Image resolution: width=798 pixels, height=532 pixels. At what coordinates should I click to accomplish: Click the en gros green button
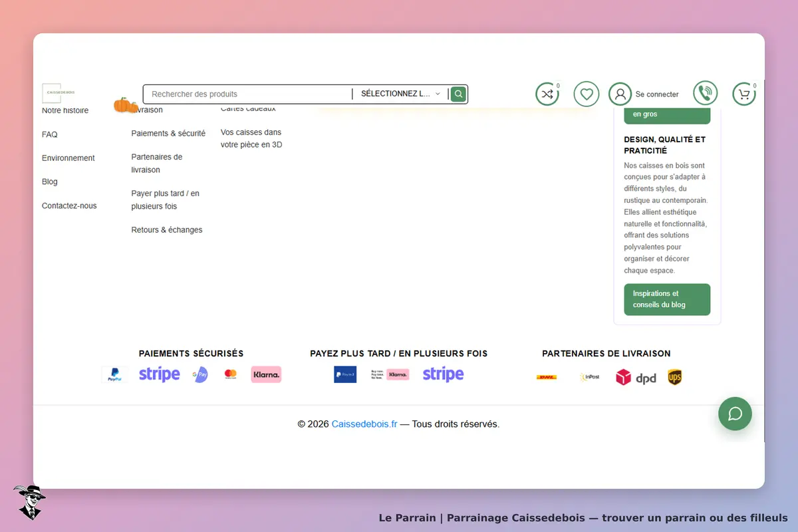click(x=667, y=114)
